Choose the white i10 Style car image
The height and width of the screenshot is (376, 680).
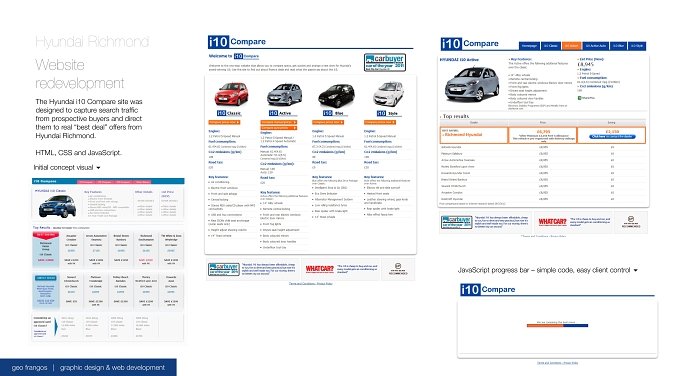pos(388,94)
